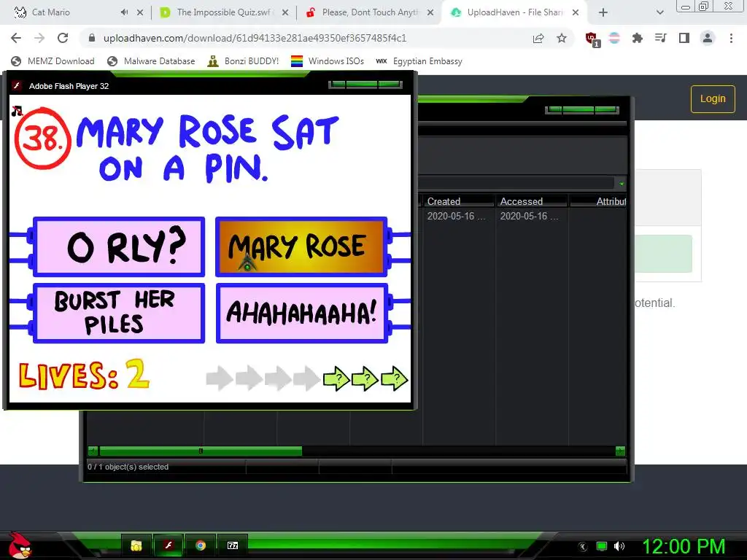
Task: Choose the 'AHAHAHAAHA!' answer box
Action: (301, 313)
